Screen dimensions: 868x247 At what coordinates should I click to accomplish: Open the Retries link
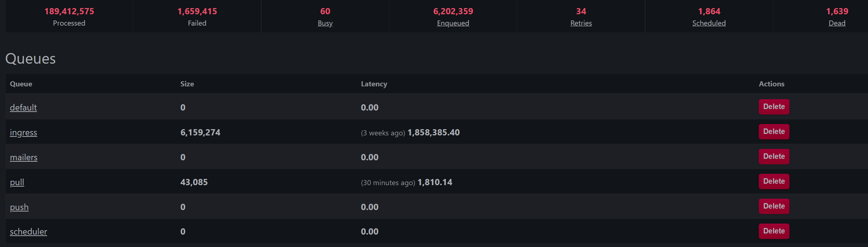click(581, 23)
